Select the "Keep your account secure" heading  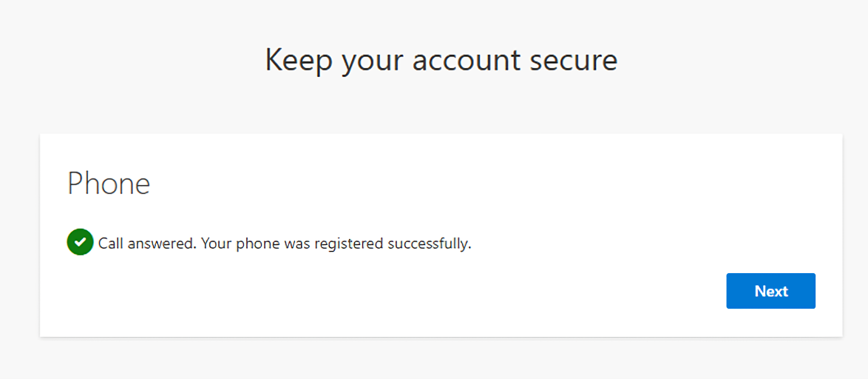click(x=441, y=60)
